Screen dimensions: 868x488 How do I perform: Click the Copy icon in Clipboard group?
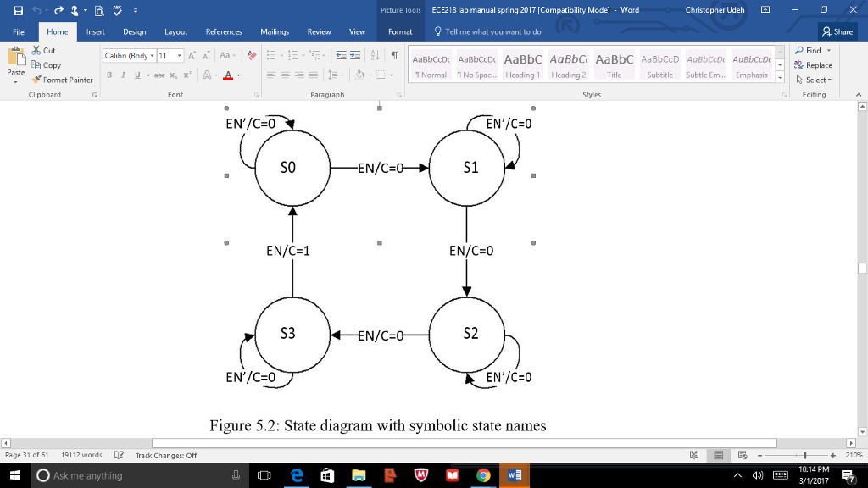[x=38, y=64]
